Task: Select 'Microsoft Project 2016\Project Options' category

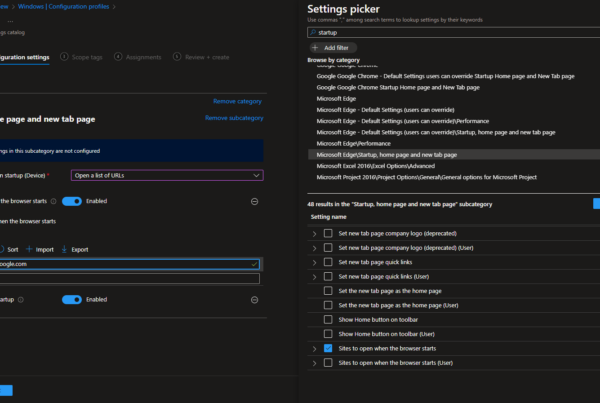Action: [427, 177]
